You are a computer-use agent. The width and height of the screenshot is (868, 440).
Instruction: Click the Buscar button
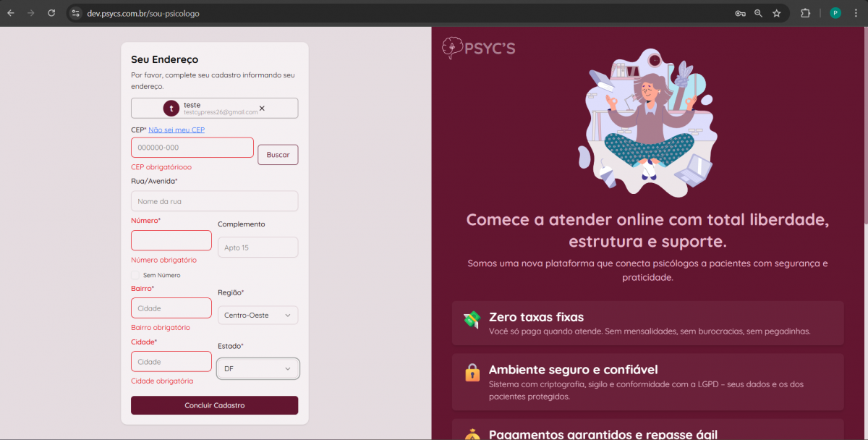coord(278,155)
